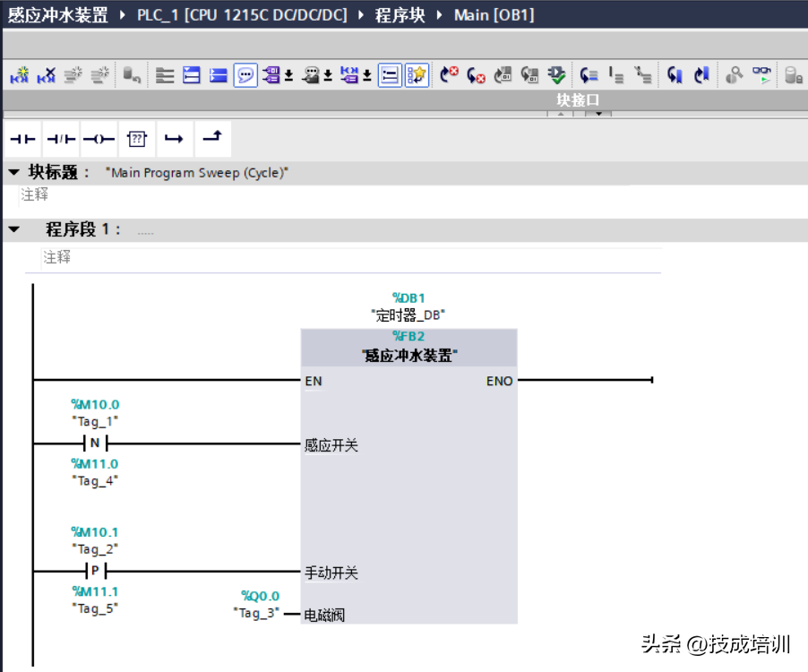Click the second block-call update icon
Screen dimensions: 808x672
529,75
